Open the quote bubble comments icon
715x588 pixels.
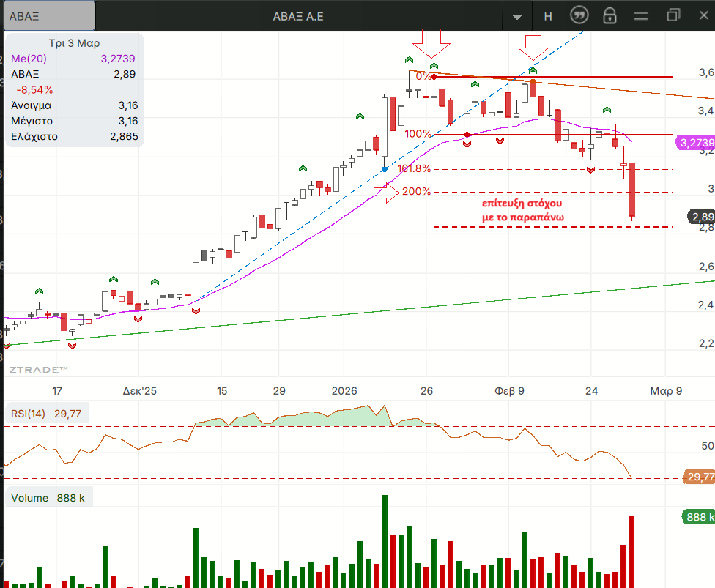(x=579, y=16)
